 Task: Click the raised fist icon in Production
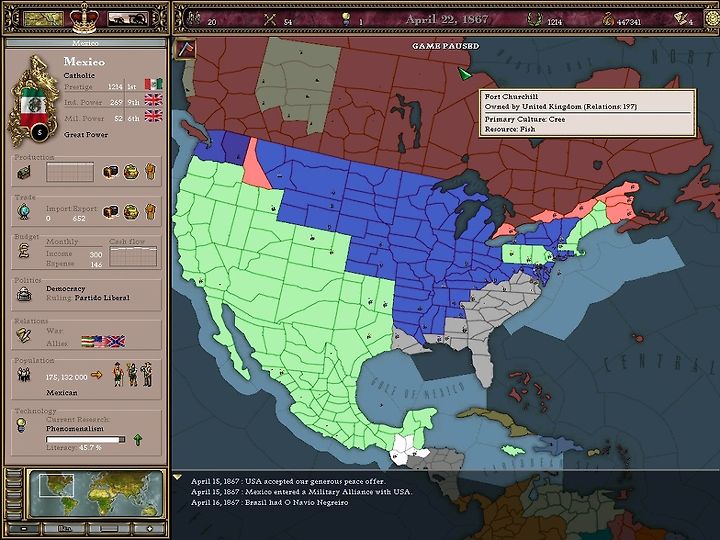[x=151, y=172]
